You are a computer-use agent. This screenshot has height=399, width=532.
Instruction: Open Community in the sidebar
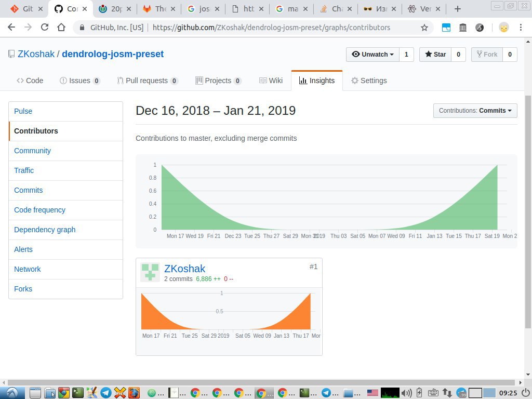[32, 151]
